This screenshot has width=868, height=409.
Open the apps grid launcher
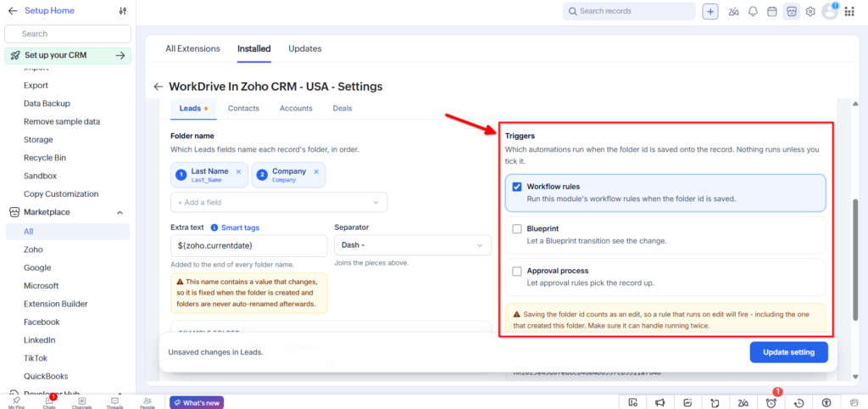click(849, 12)
